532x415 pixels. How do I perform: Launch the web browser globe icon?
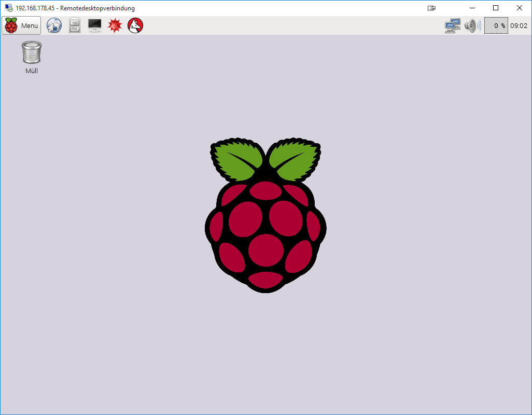[54, 25]
